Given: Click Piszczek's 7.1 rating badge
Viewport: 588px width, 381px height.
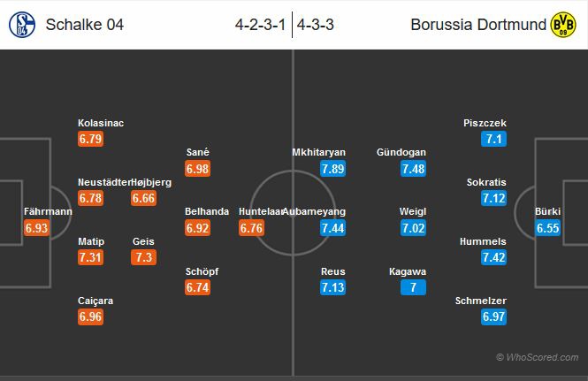Looking at the screenshot, I should [493, 140].
